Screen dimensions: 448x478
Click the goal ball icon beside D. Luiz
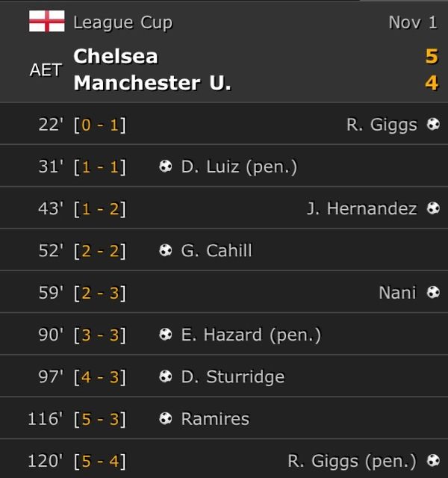166,166
